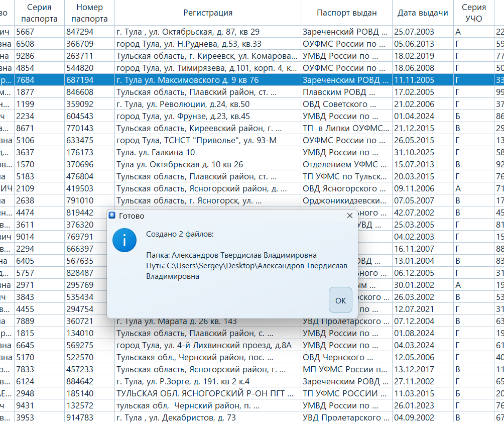Select passport number 567635
Image resolution: width=504 pixels, height=422 pixels.
(89, 261)
